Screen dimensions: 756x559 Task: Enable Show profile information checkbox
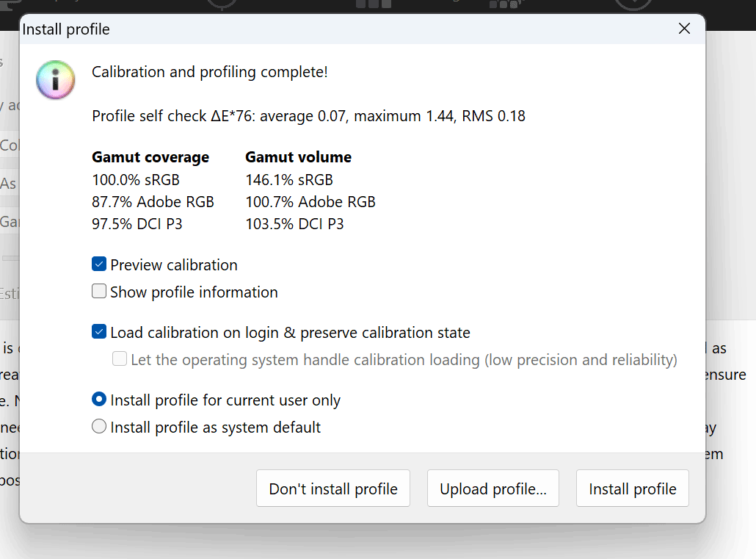coord(99,292)
